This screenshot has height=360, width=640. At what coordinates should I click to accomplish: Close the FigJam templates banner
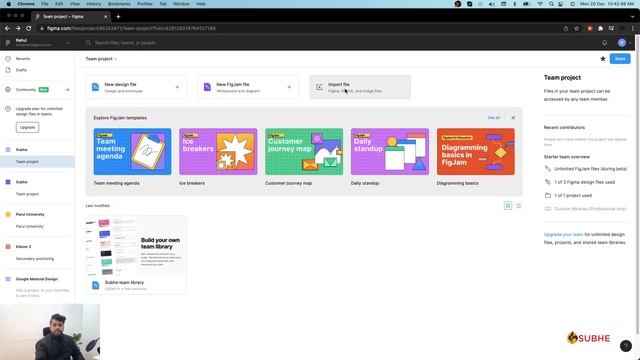513,118
